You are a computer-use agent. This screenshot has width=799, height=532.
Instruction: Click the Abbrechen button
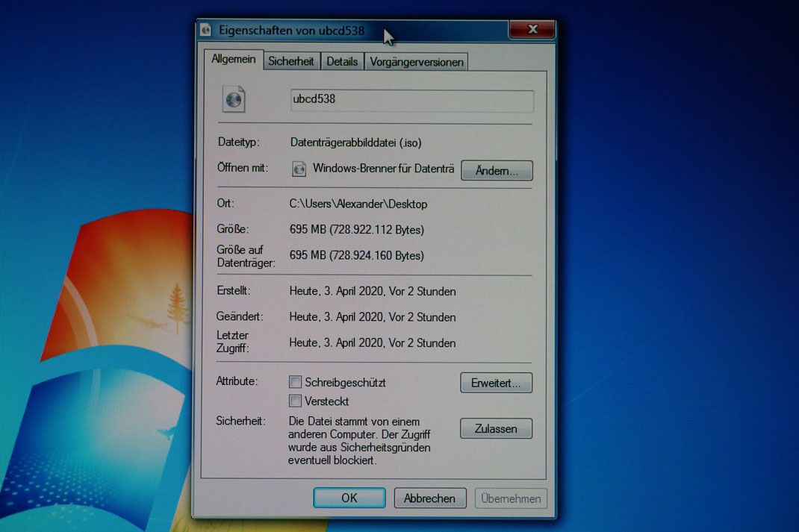click(x=430, y=498)
